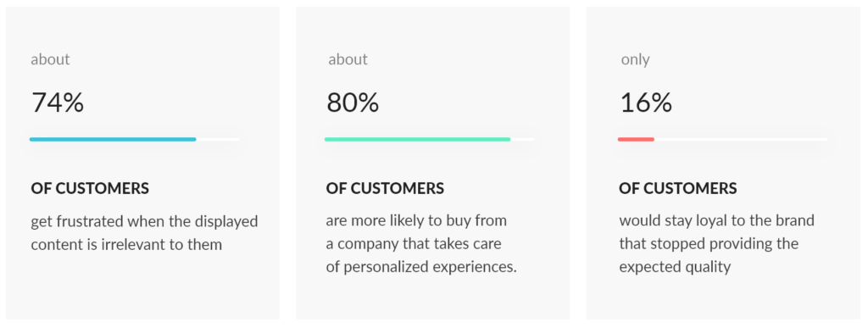The width and height of the screenshot is (868, 328).
Task: Click the unfilled end of the 16% bar
Action: (x=741, y=139)
